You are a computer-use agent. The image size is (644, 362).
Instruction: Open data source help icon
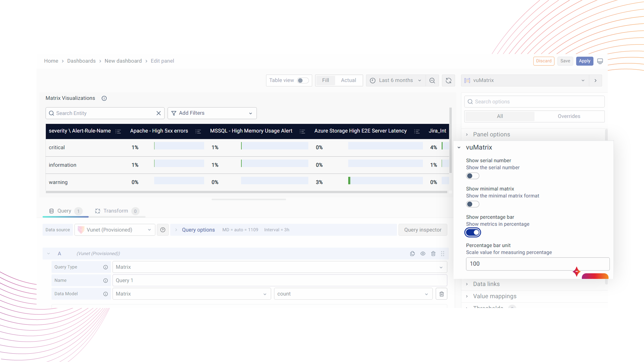tap(163, 230)
